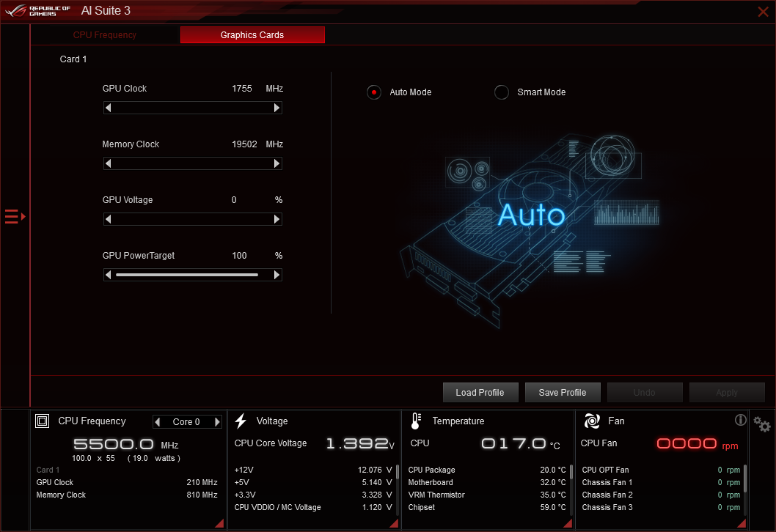
Task: Click the Apply button
Action: click(727, 392)
